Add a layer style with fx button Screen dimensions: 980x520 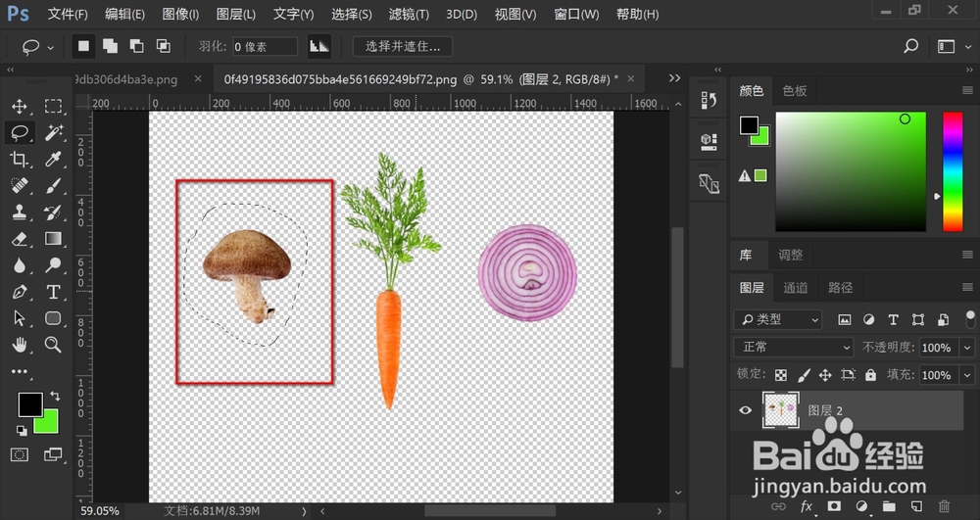click(x=807, y=506)
